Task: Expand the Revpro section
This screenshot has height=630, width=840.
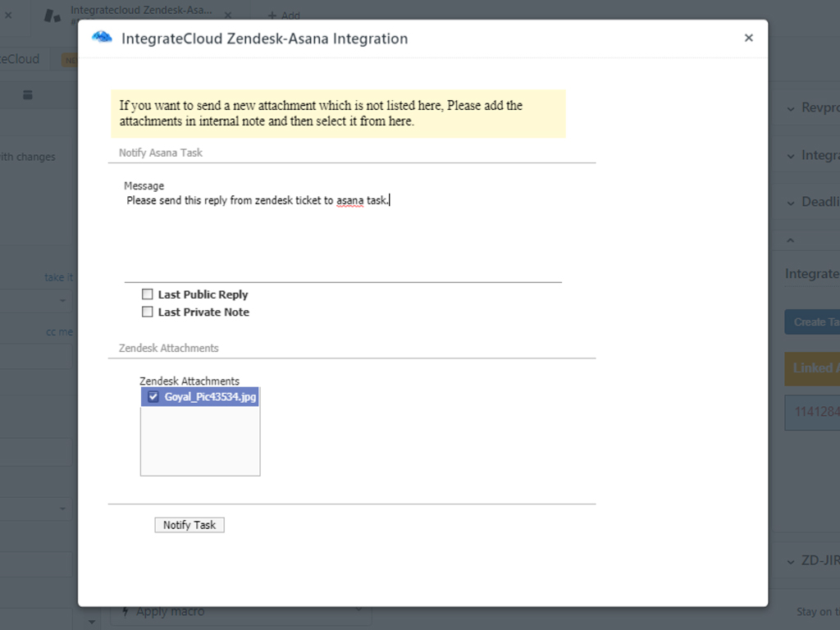Action: (x=790, y=107)
